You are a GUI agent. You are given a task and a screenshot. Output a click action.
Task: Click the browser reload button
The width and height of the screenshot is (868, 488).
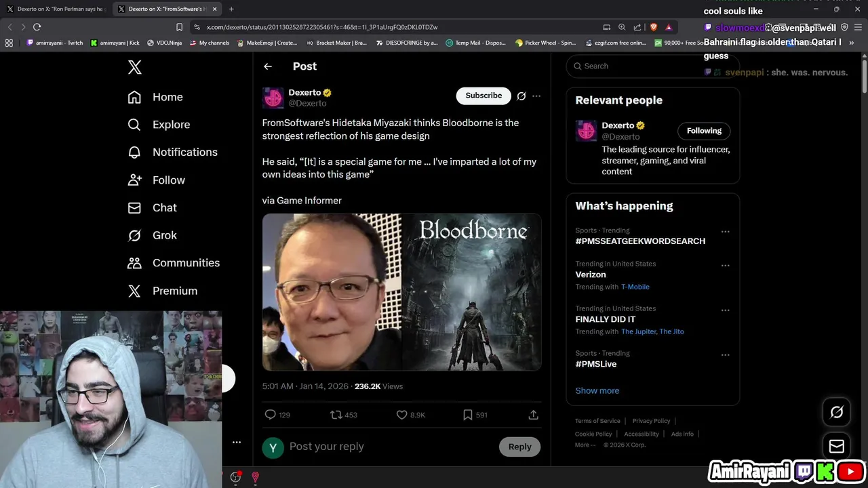point(37,27)
